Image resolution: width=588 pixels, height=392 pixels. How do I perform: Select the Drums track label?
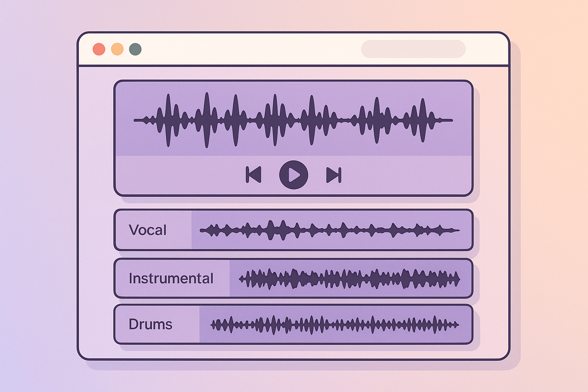tap(150, 324)
